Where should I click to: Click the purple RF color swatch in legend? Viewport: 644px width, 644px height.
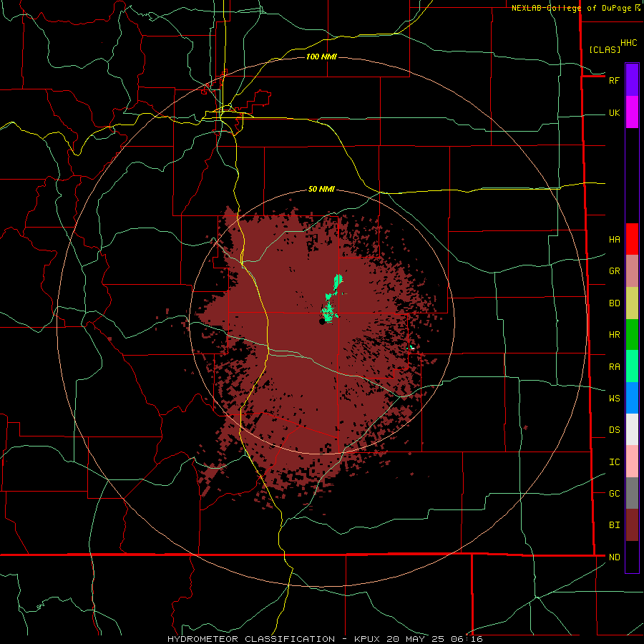tap(632, 80)
